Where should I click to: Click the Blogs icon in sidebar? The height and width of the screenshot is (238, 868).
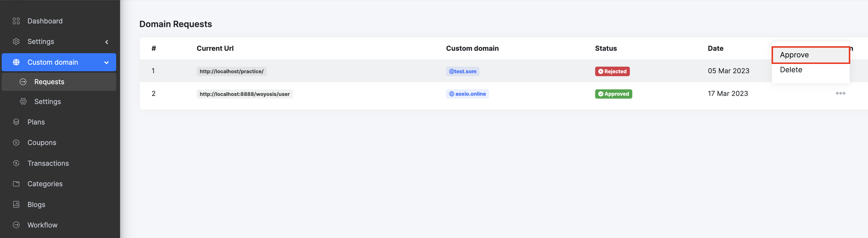(x=16, y=204)
